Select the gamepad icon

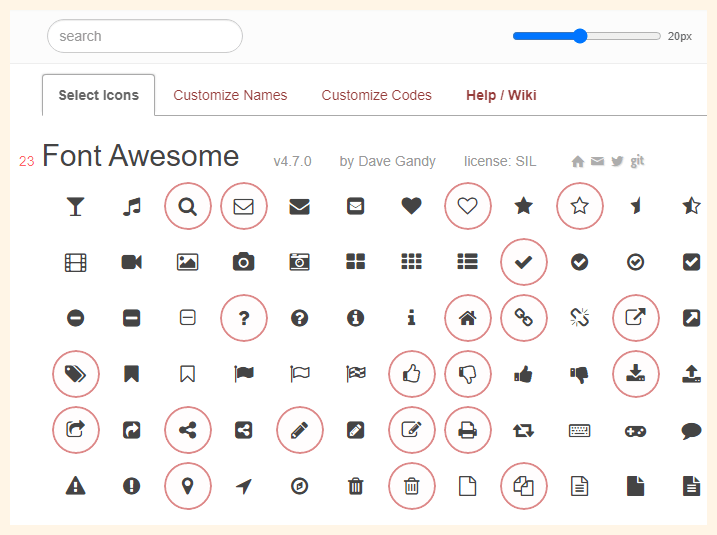pos(636,431)
